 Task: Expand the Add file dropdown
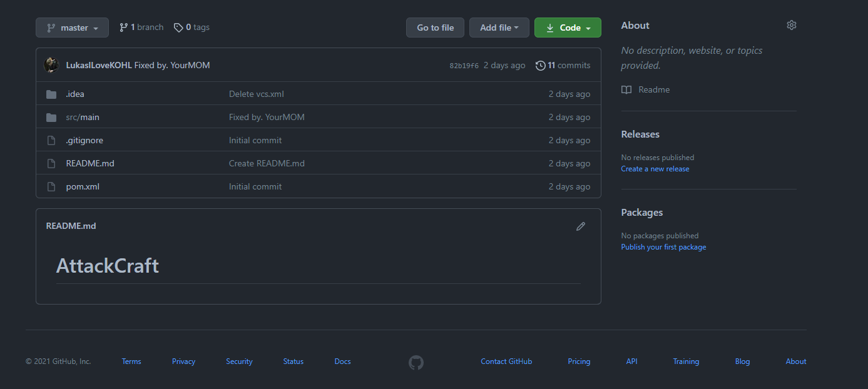499,28
